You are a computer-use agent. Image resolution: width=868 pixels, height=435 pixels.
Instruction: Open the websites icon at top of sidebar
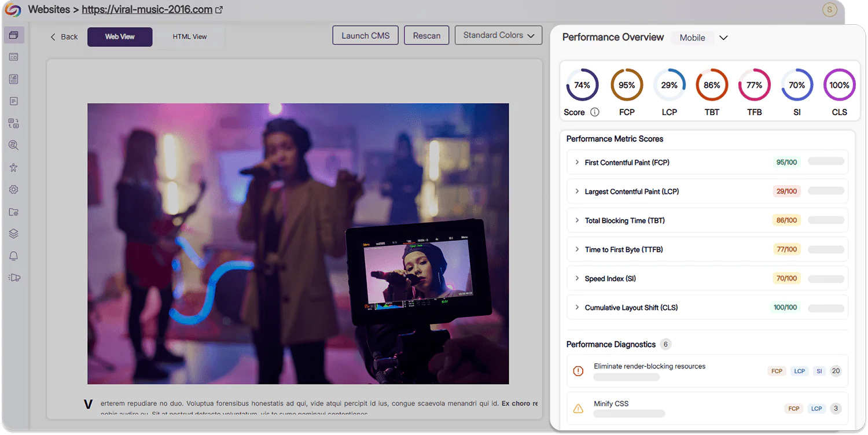(14, 35)
